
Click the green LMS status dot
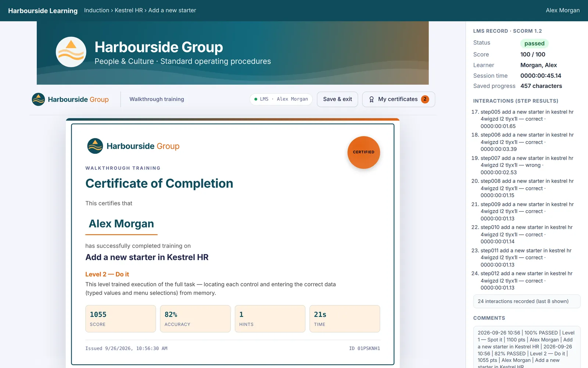[256, 99]
